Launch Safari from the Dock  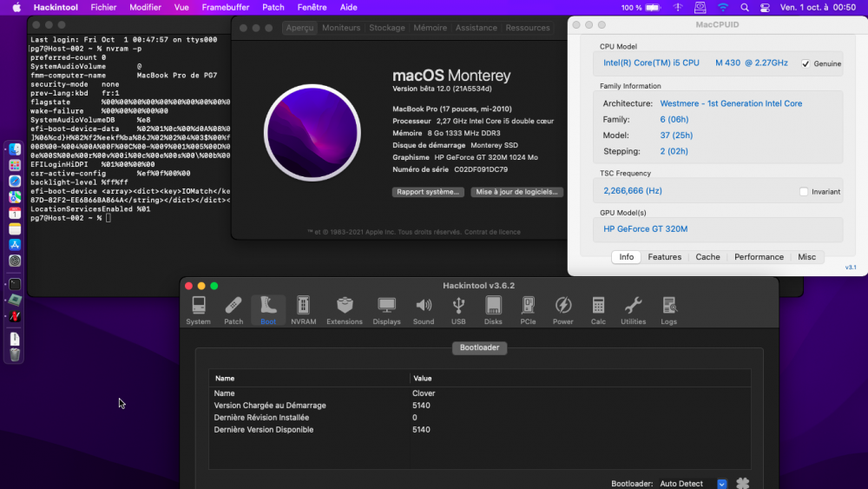click(15, 181)
